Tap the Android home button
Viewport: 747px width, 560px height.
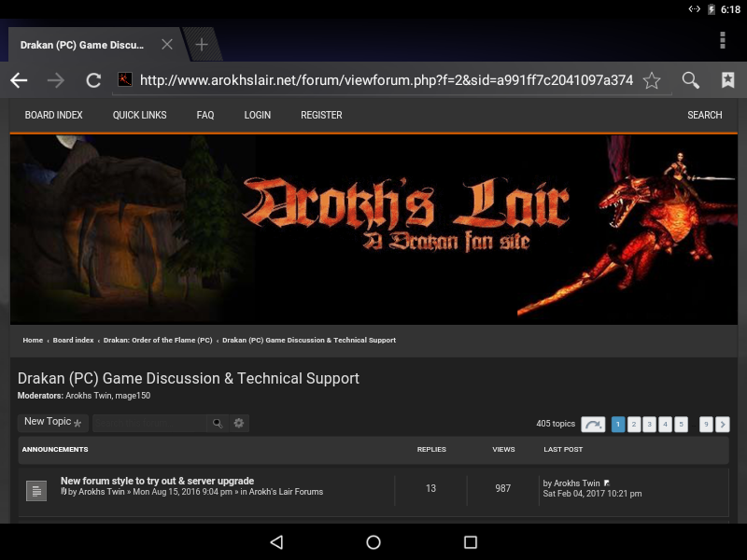373,542
